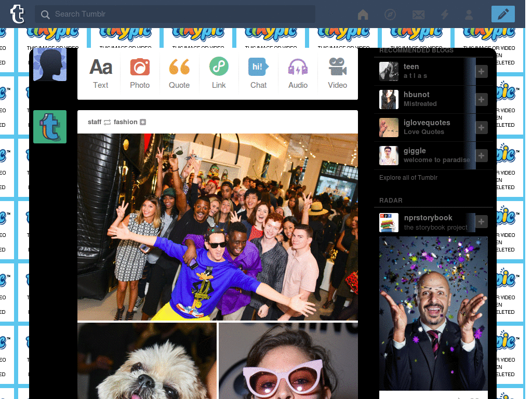
Task: Open the Explore compass icon
Action: pos(390,14)
